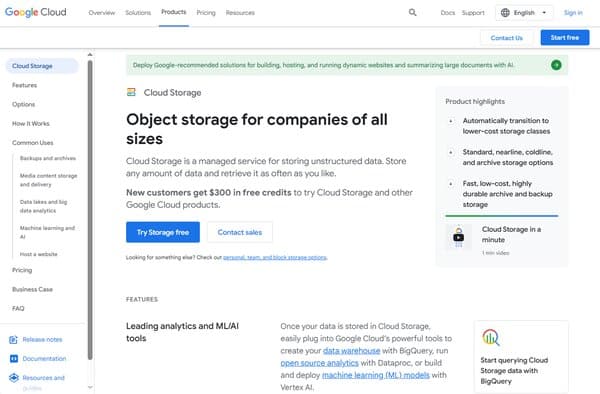Click the Contact Us button
Screen dimensions: 600x394
507,38
